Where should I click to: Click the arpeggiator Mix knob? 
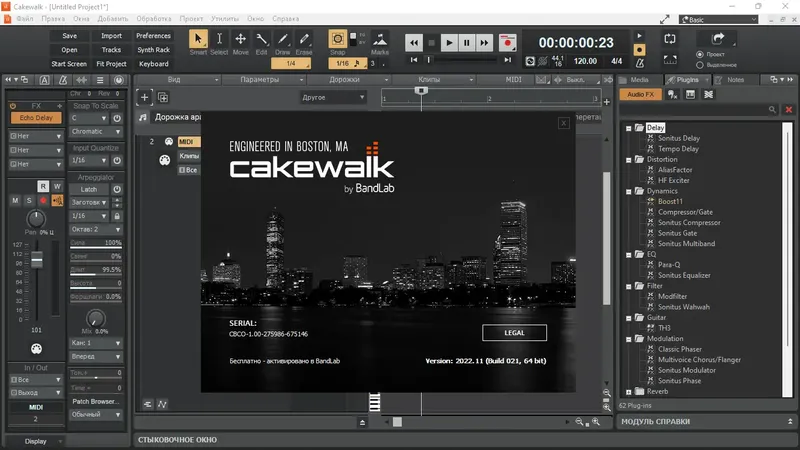coord(95,318)
